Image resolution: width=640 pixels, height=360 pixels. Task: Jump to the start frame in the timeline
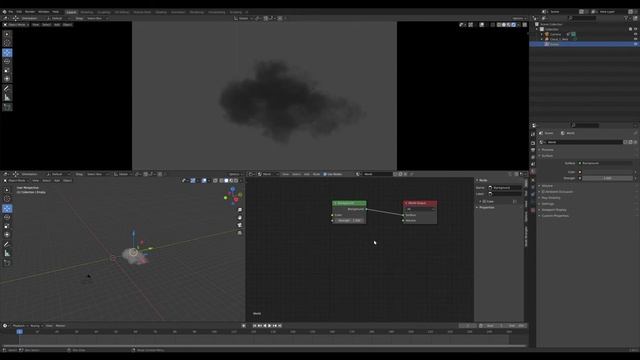point(255,326)
